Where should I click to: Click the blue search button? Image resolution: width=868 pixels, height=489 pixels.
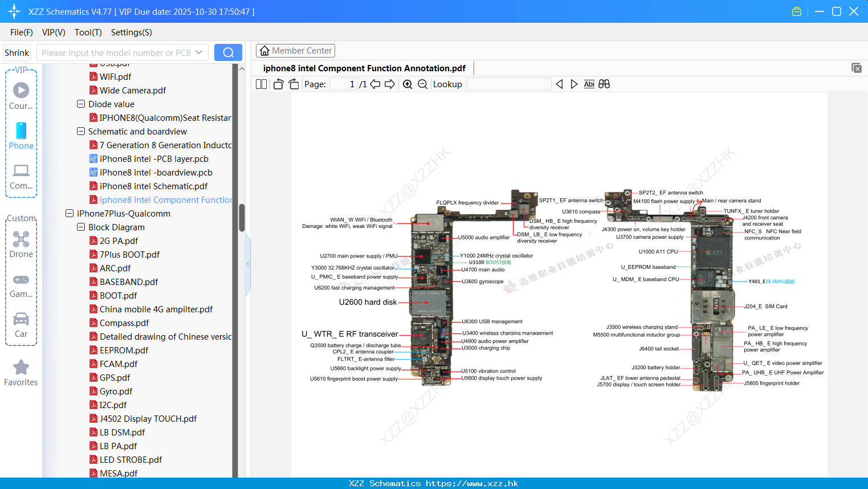tap(228, 52)
